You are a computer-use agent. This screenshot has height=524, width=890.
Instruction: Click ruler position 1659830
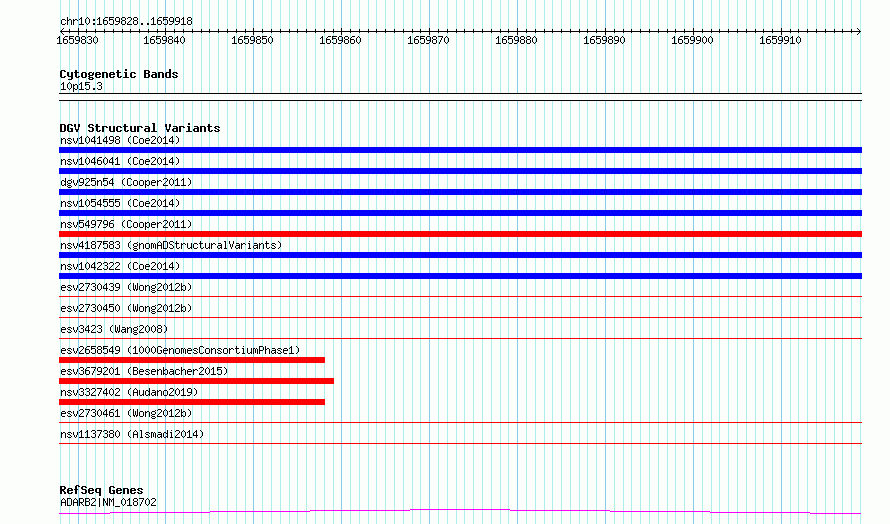pos(77,40)
